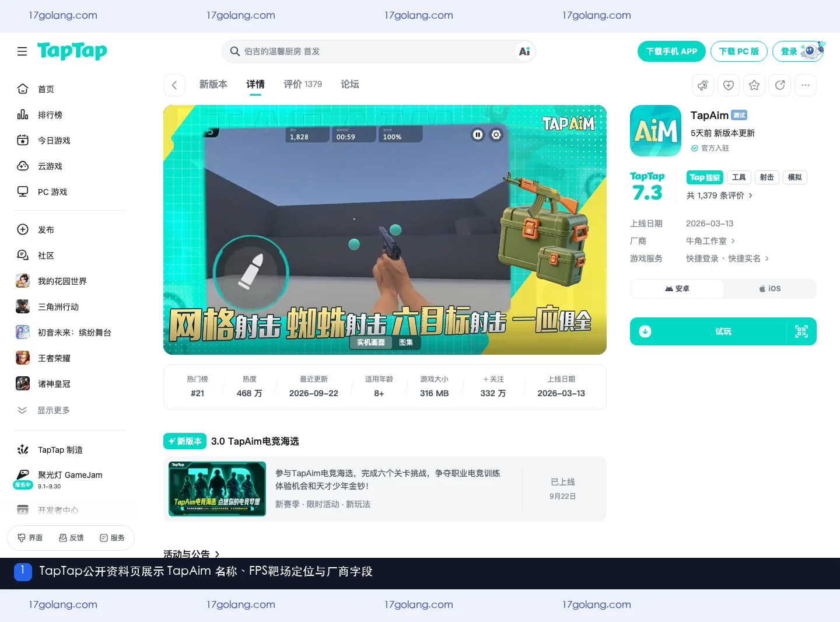The height and width of the screenshot is (622, 840).
Task: Click the 服务 button
Action: tap(112, 538)
